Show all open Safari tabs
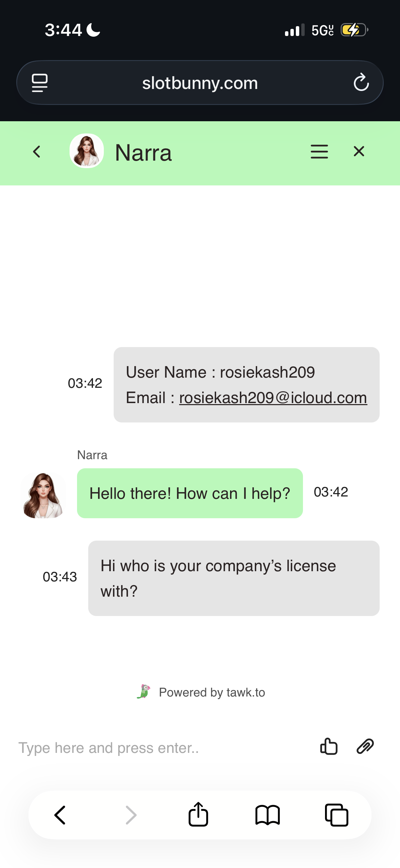 [x=337, y=815]
